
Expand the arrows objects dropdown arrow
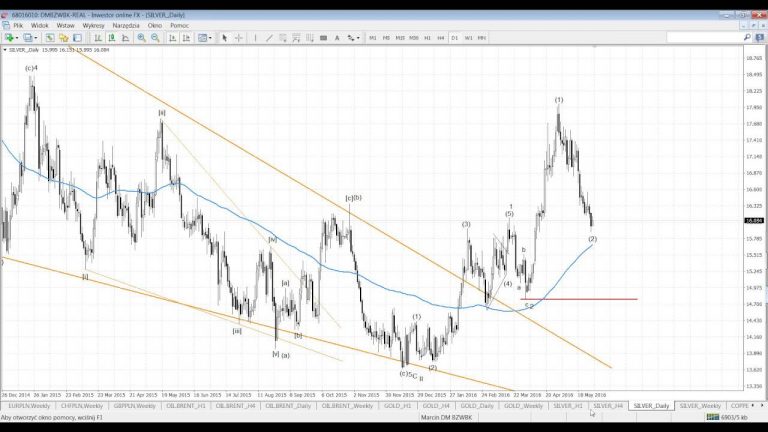[x=359, y=38]
